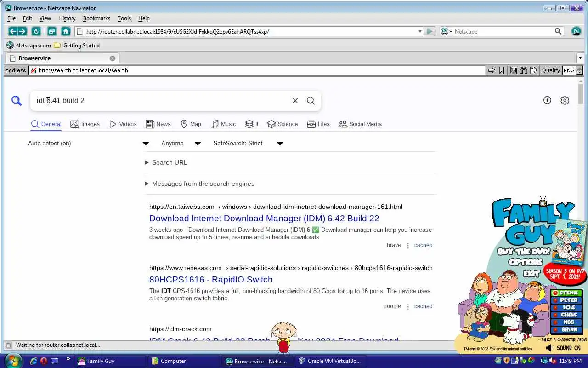Viewport: 588px width, 368px height.
Task: Clear the search query with the X icon
Action: click(x=295, y=101)
